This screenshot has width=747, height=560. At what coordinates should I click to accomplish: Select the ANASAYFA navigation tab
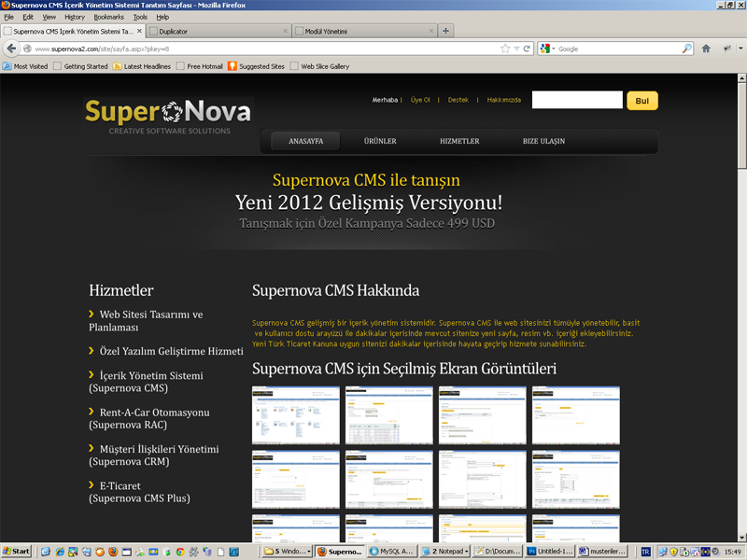[306, 141]
